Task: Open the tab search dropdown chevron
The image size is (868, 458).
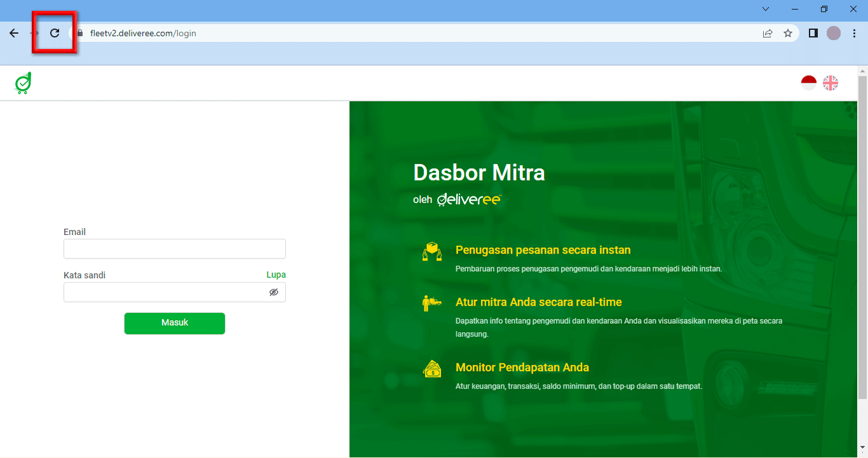Action: (x=766, y=9)
